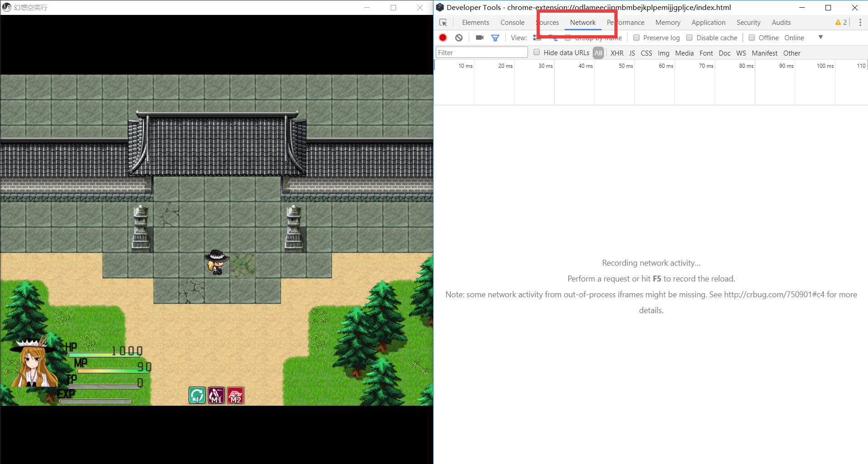Viewport: 868px width, 464px height.
Task: Expand throttling options arrow
Action: (821, 37)
